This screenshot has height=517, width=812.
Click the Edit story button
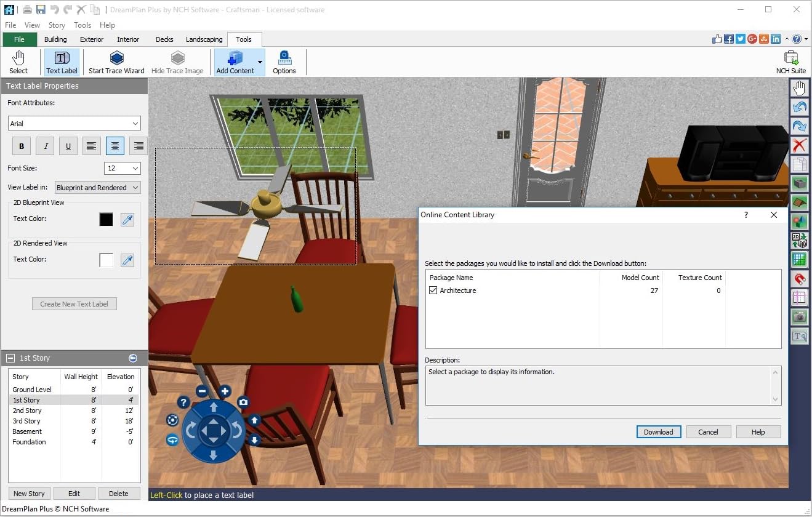74,494
